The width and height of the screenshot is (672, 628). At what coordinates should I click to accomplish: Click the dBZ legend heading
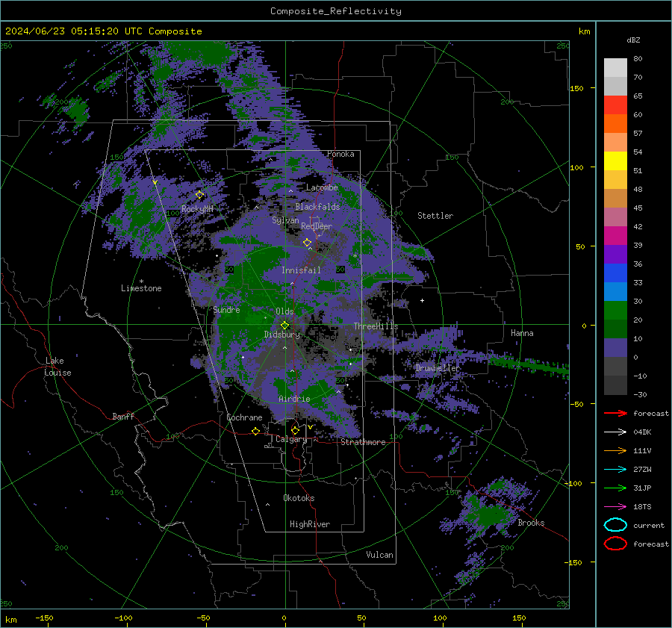point(633,40)
